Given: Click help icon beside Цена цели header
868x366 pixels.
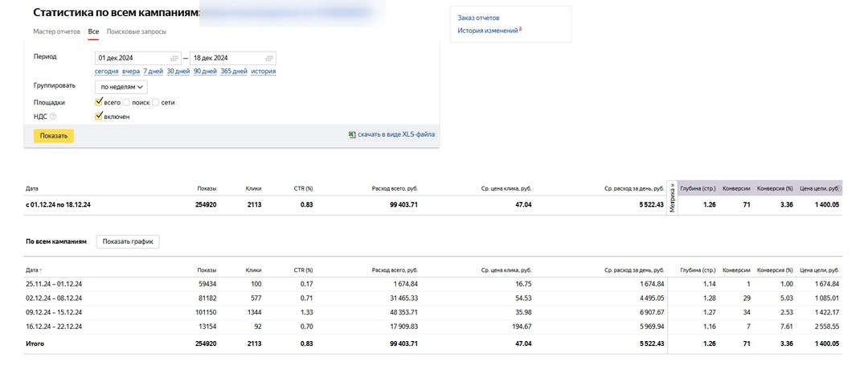Looking at the screenshot, I should [x=839, y=189].
